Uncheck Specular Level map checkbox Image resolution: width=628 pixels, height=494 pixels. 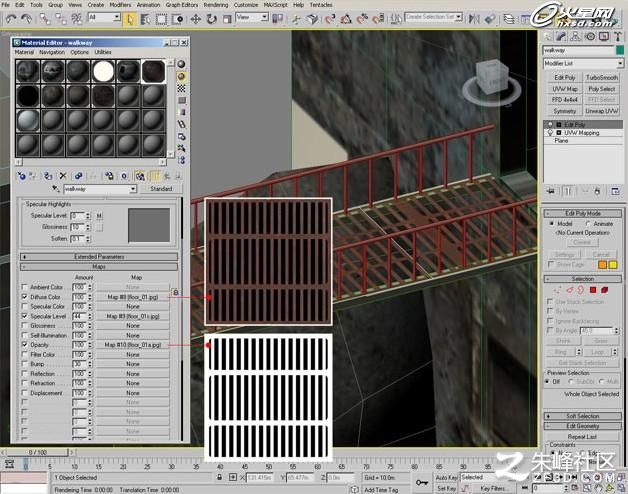click(24, 316)
